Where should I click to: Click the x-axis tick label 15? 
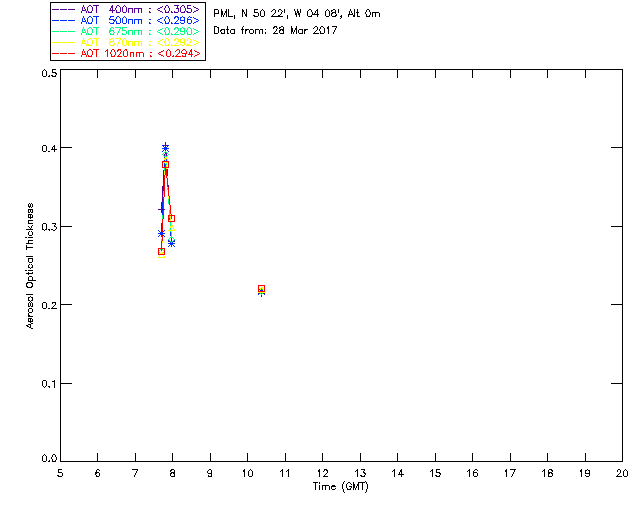tap(435, 473)
